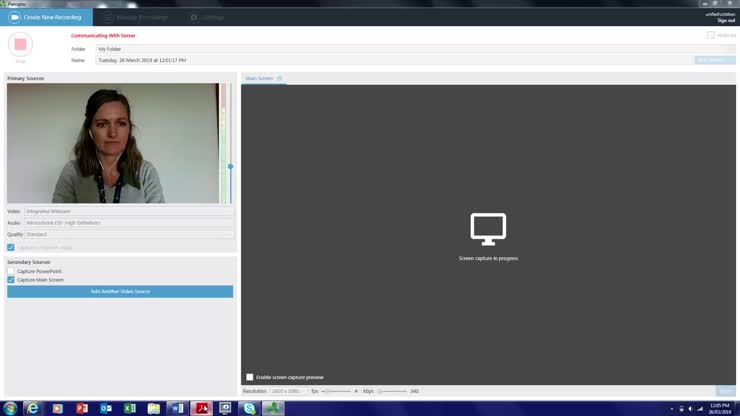Viewport: 740px width, 416px height.
Task: Click the Stop recording button
Action: click(20, 45)
